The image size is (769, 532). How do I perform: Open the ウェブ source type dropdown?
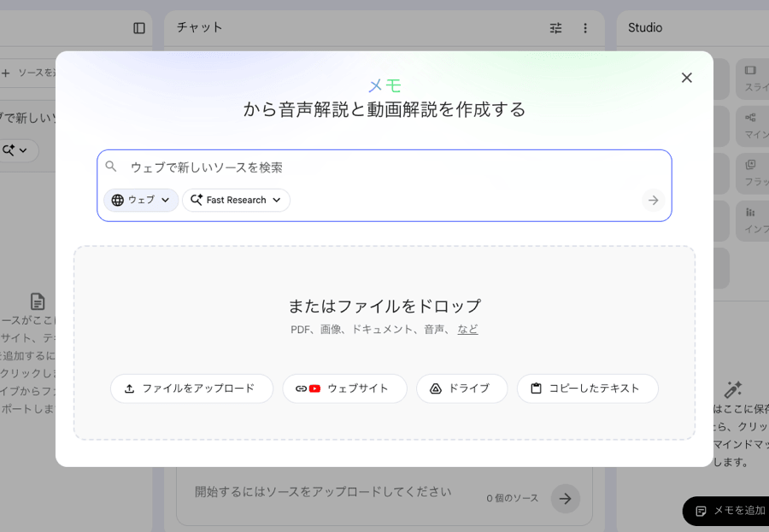[141, 200]
